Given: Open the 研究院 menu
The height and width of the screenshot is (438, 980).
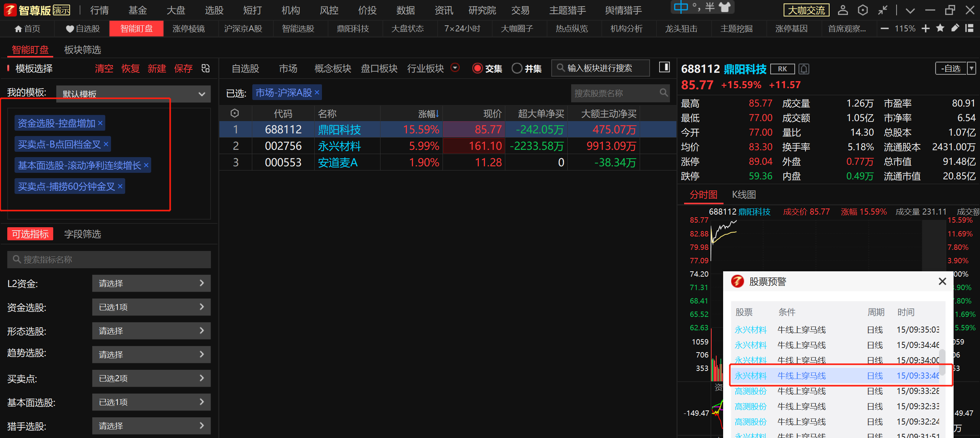Looking at the screenshot, I should click(482, 10).
